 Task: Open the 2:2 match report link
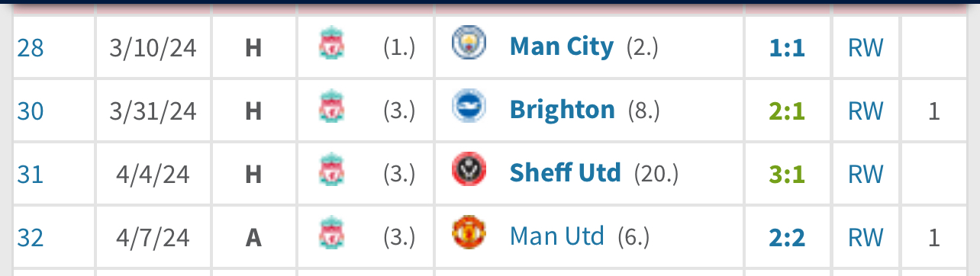pos(787,238)
